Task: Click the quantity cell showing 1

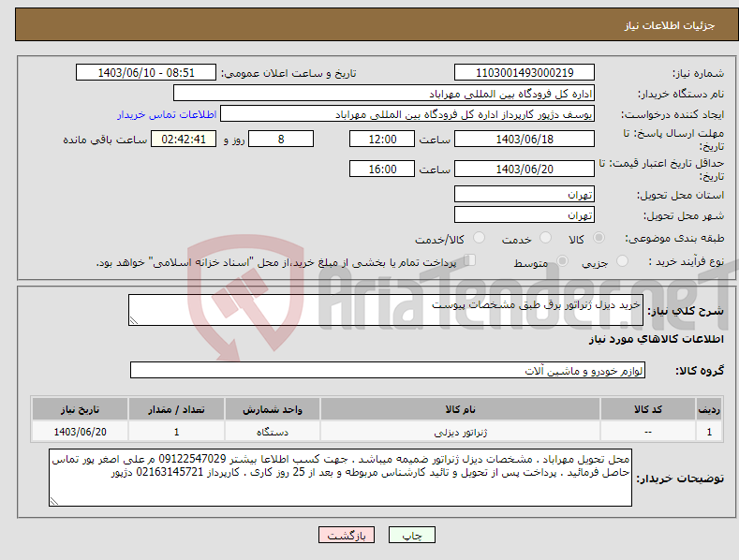Action: click(176, 432)
